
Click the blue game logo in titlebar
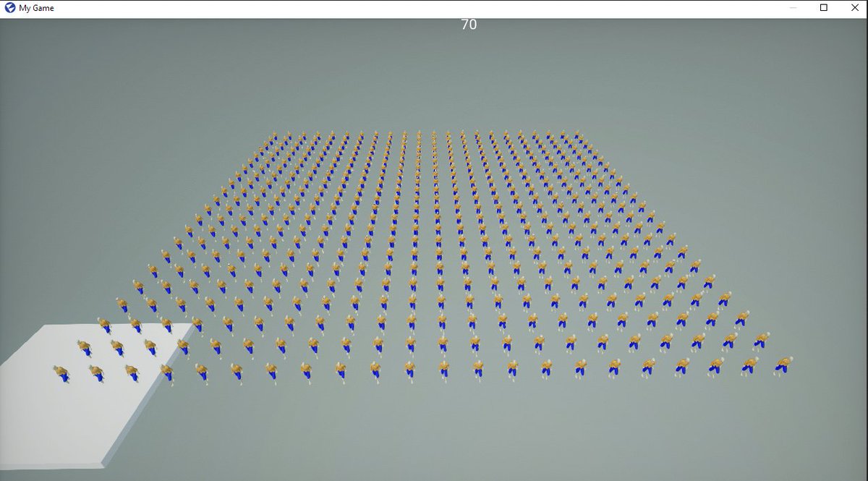[8, 8]
